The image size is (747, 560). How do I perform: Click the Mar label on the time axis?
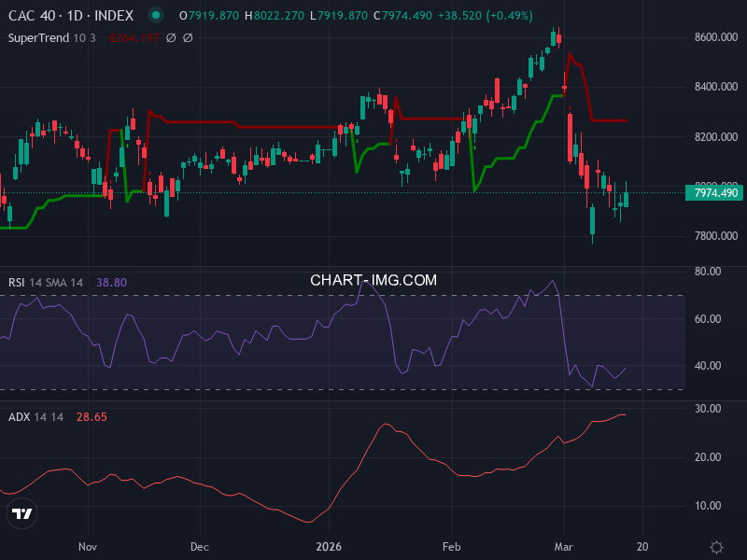(x=564, y=547)
